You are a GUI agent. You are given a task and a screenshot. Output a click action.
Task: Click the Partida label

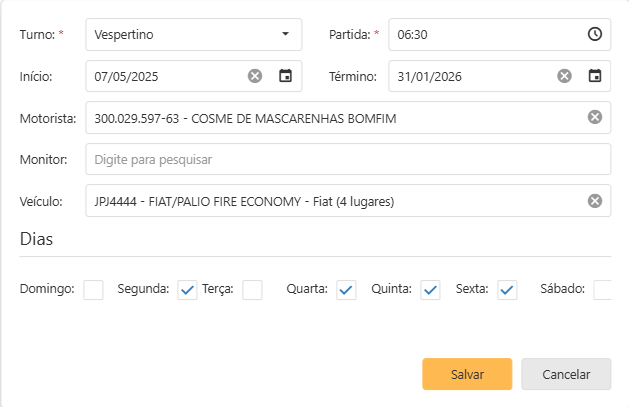(349, 34)
